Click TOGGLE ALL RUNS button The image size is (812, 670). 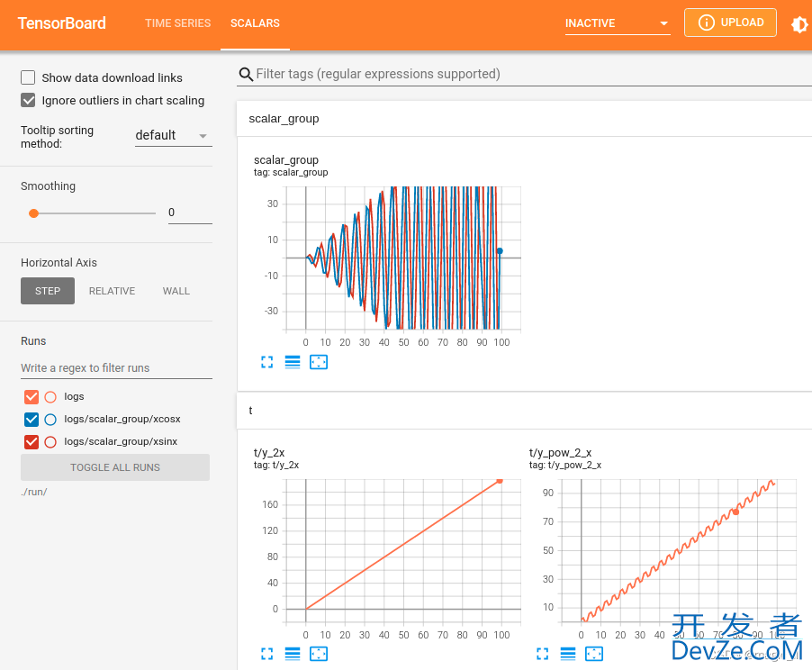coord(115,467)
